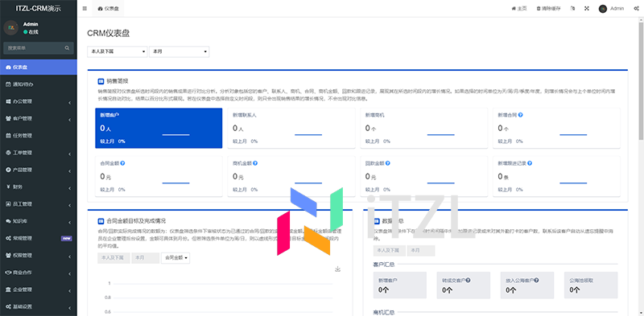
Task: Click the 主页 home icon link
Action: [x=519, y=8]
